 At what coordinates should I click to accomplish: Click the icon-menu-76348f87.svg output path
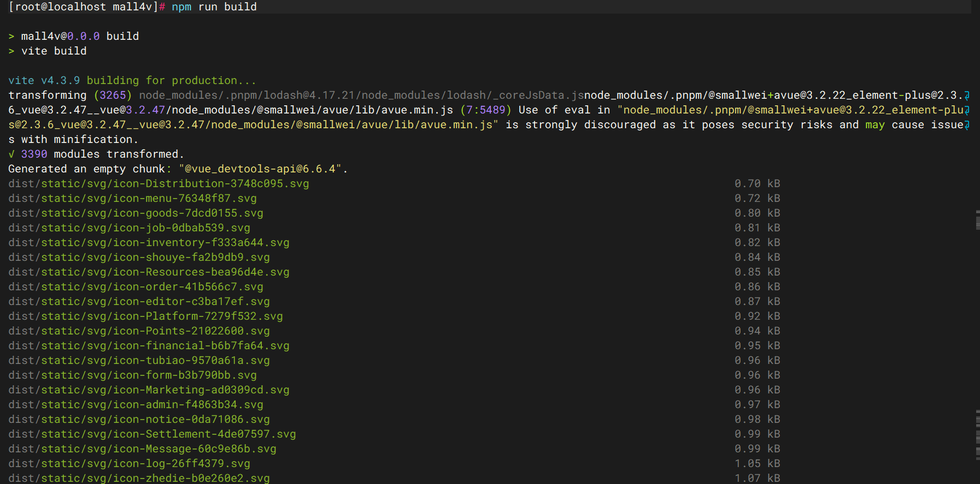tap(133, 199)
